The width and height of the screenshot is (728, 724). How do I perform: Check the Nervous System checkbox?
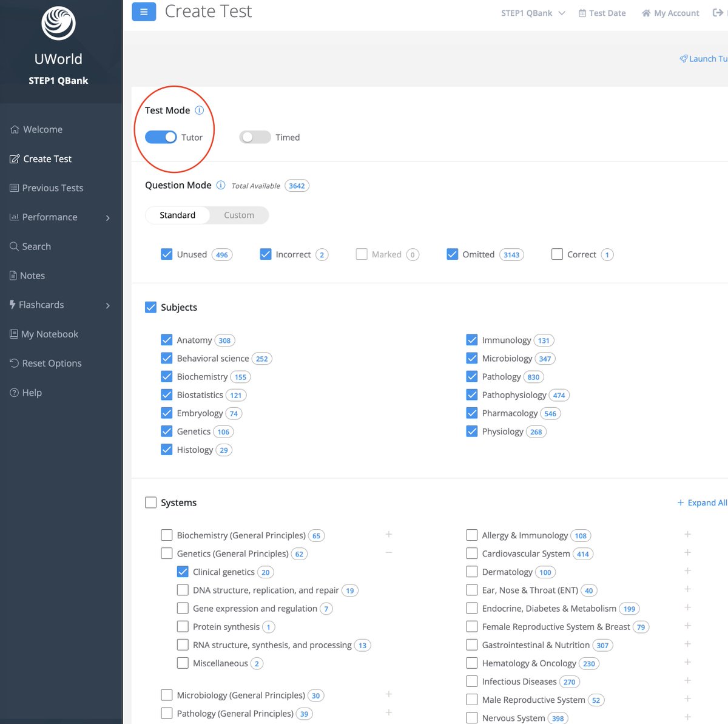(472, 717)
